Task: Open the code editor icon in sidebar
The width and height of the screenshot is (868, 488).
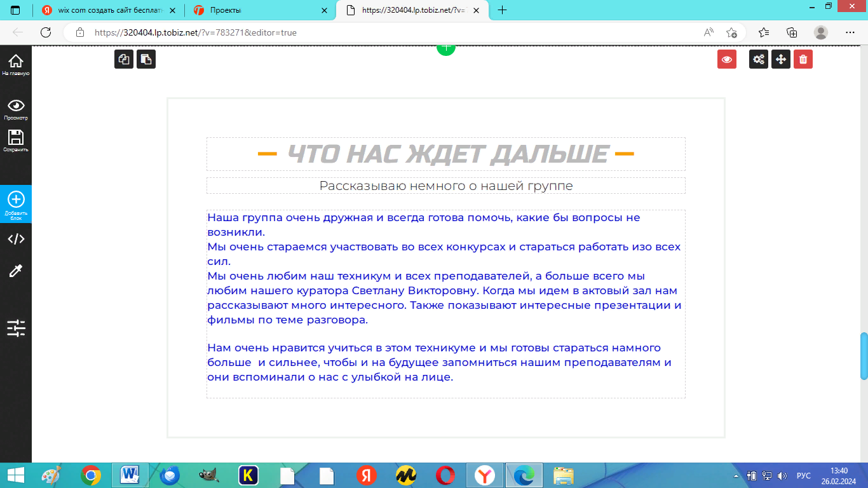Action: click(x=16, y=239)
